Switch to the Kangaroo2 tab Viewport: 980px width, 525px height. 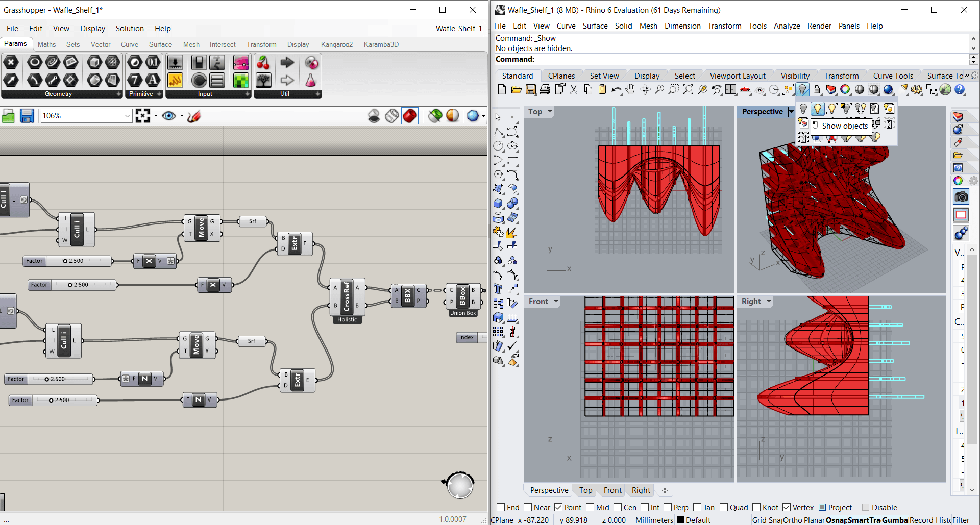pyautogui.click(x=336, y=44)
